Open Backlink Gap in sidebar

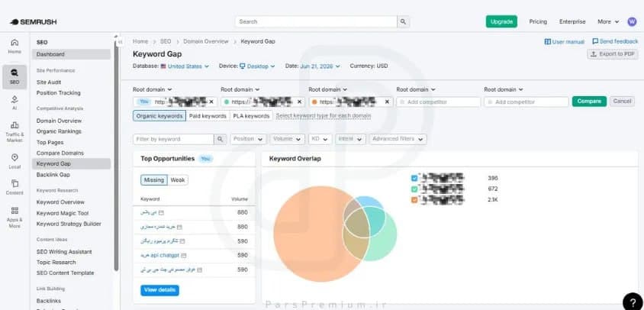pyautogui.click(x=53, y=175)
